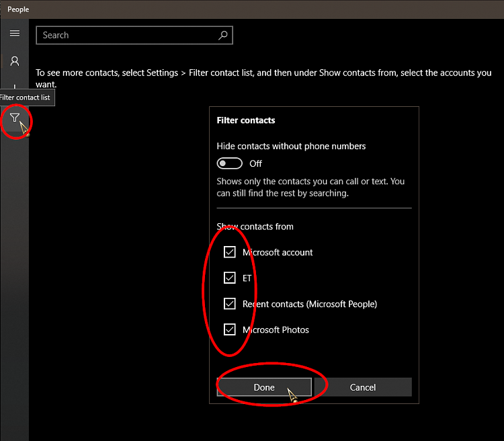Click inside the Search contacts field
This screenshot has width=504, height=441.
coord(134,35)
